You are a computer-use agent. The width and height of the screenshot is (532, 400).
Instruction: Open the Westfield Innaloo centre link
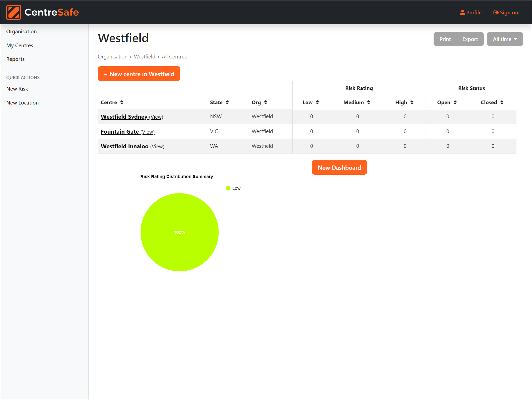[x=133, y=146]
